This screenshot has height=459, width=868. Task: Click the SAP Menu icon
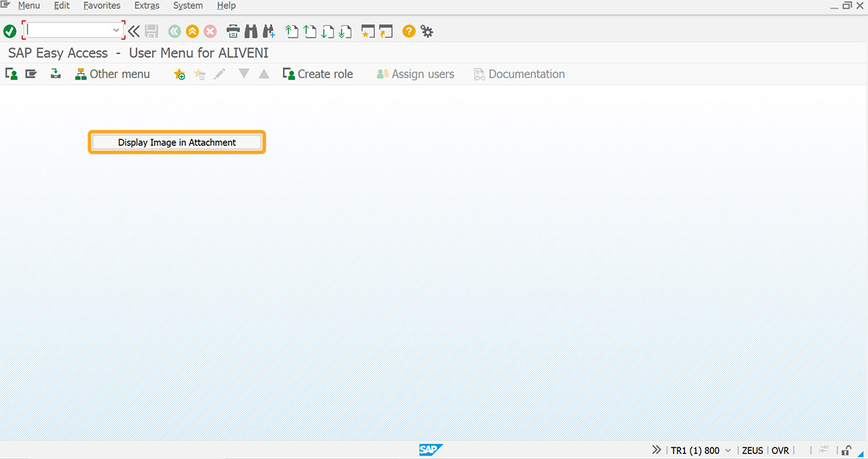(x=31, y=74)
